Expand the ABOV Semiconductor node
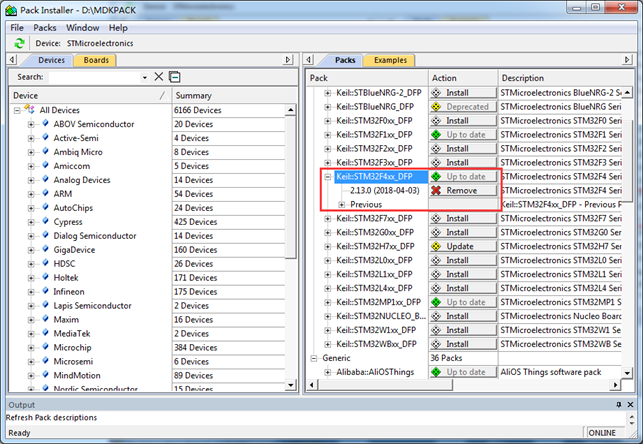Viewport: 643px width, 444px height. [31, 124]
